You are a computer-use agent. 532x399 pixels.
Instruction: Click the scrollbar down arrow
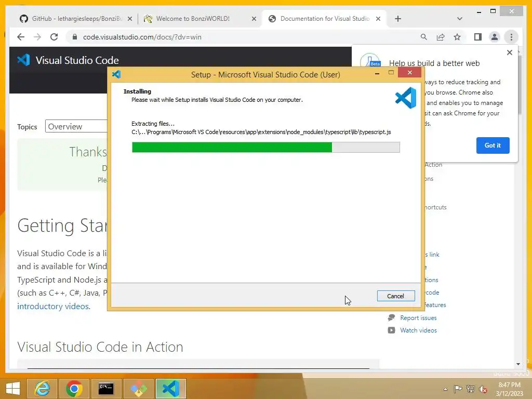(x=518, y=364)
